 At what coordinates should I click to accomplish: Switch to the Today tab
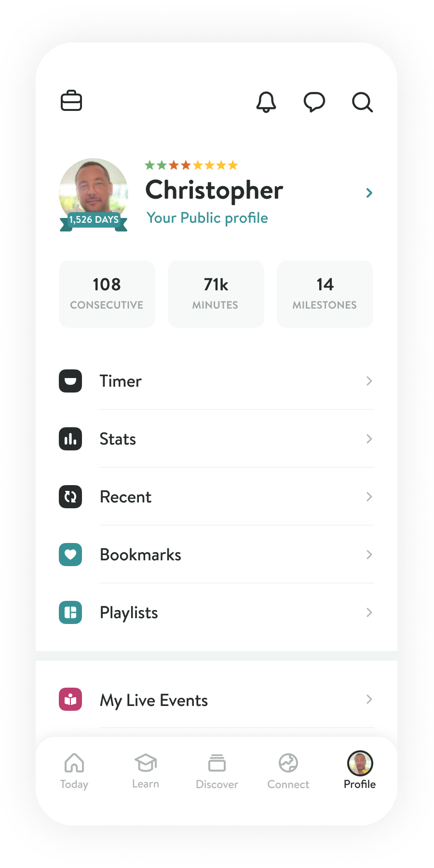tap(74, 771)
